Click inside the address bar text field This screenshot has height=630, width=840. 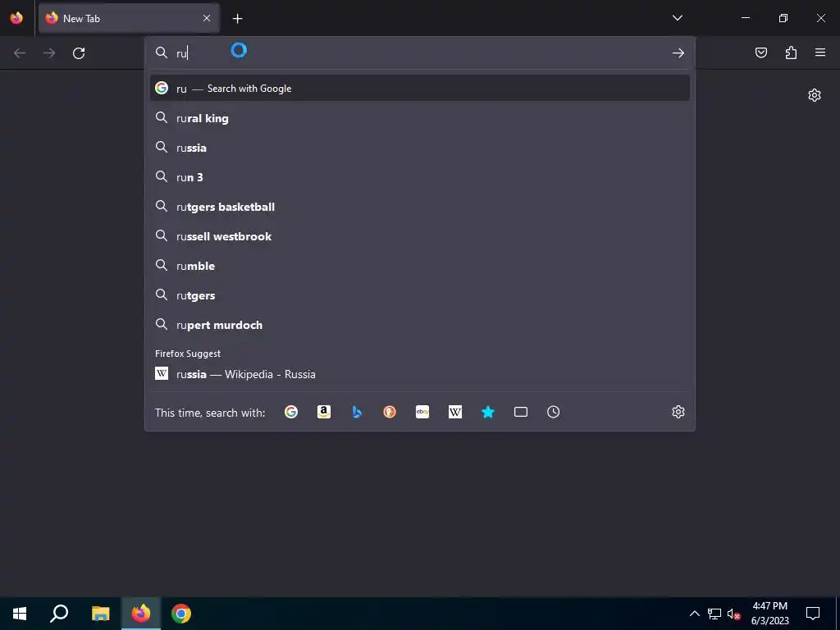click(x=419, y=53)
